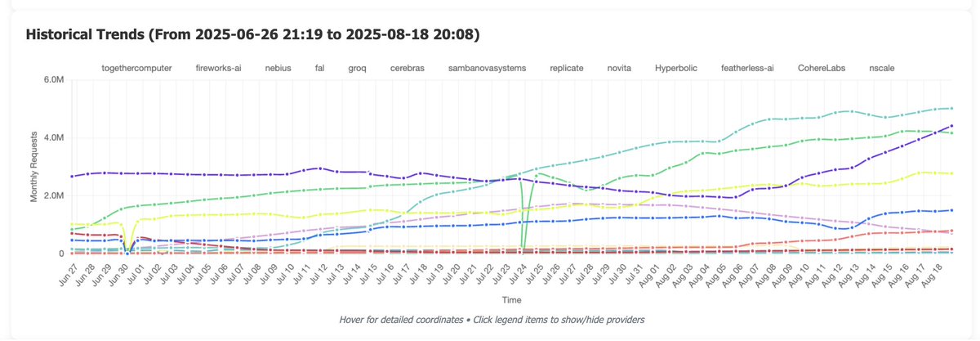980x341 pixels.
Task: Toggle Hyperbolic legend entry
Action: point(678,69)
